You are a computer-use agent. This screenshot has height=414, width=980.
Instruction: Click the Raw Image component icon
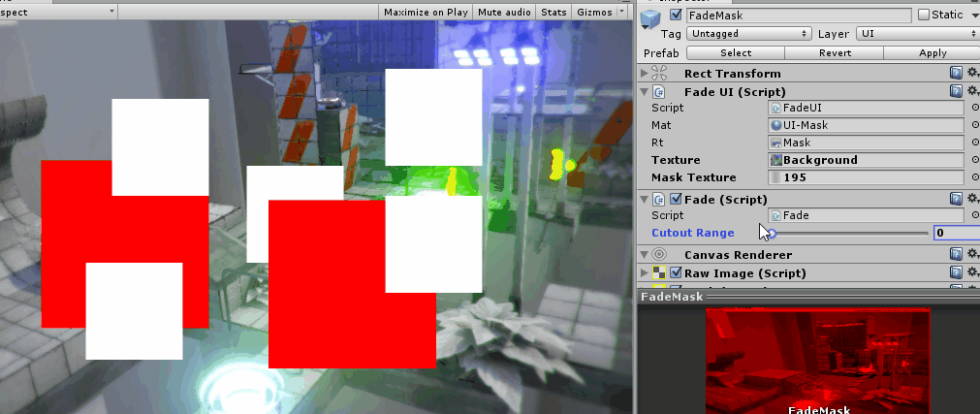659,272
